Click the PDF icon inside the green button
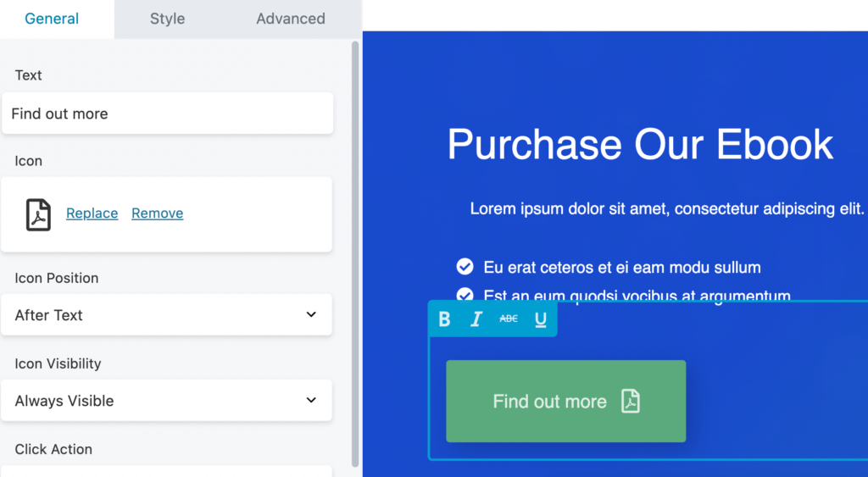868x477 pixels. coord(631,401)
